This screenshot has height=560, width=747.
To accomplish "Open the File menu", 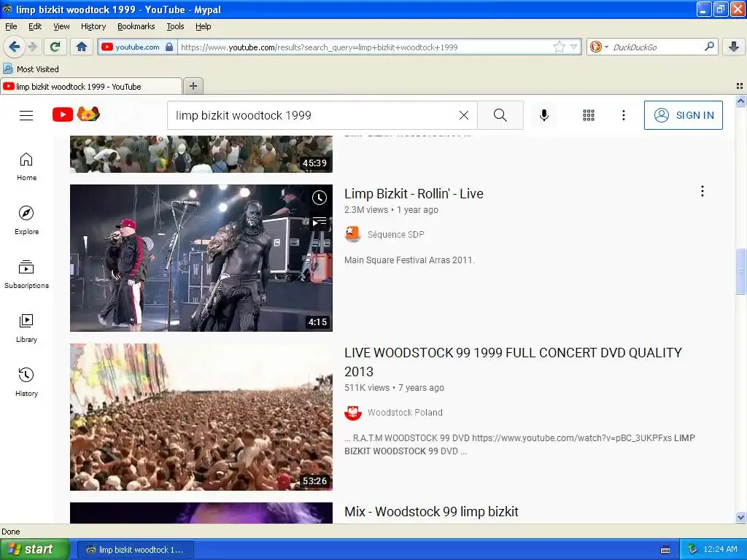I will click(11, 26).
